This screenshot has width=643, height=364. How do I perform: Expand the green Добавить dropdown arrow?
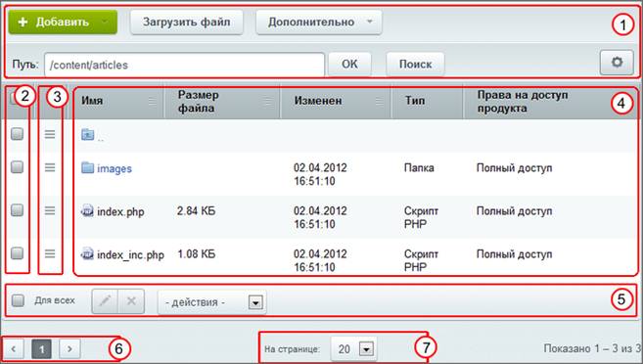coord(105,22)
